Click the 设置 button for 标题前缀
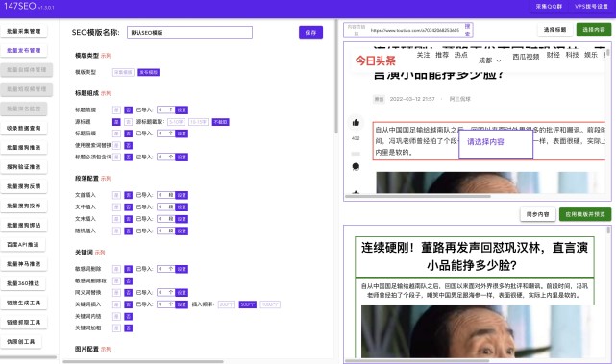The width and height of the screenshot is (616, 364). [182, 109]
